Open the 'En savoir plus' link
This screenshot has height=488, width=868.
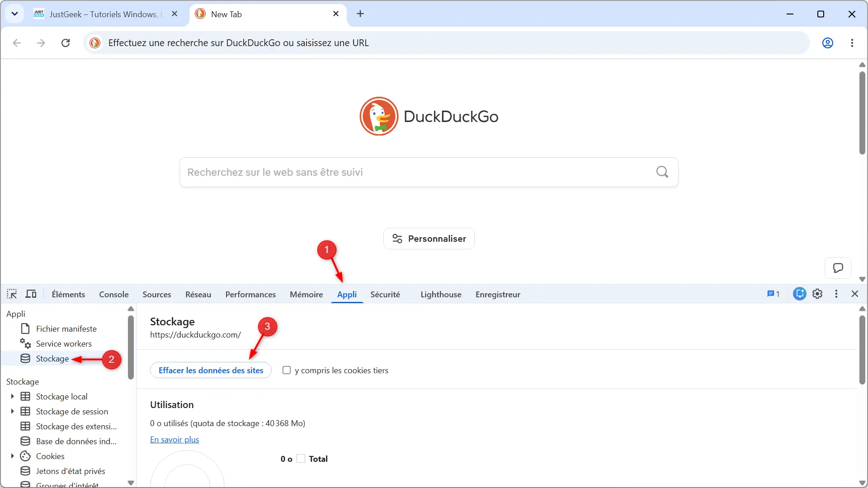click(175, 439)
